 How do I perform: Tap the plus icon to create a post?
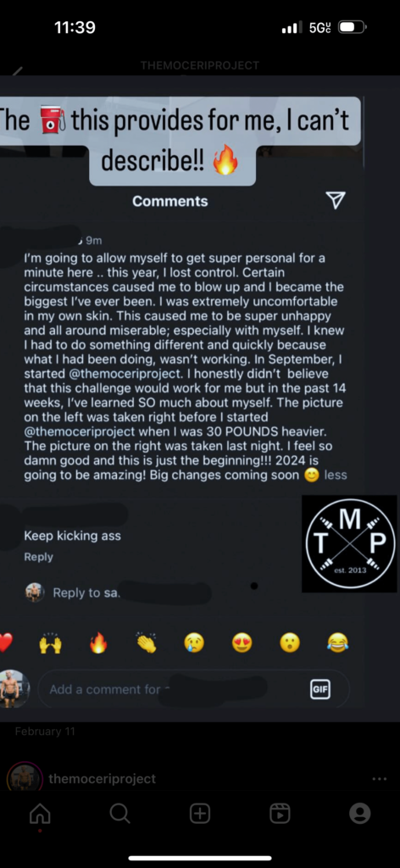tap(200, 813)
